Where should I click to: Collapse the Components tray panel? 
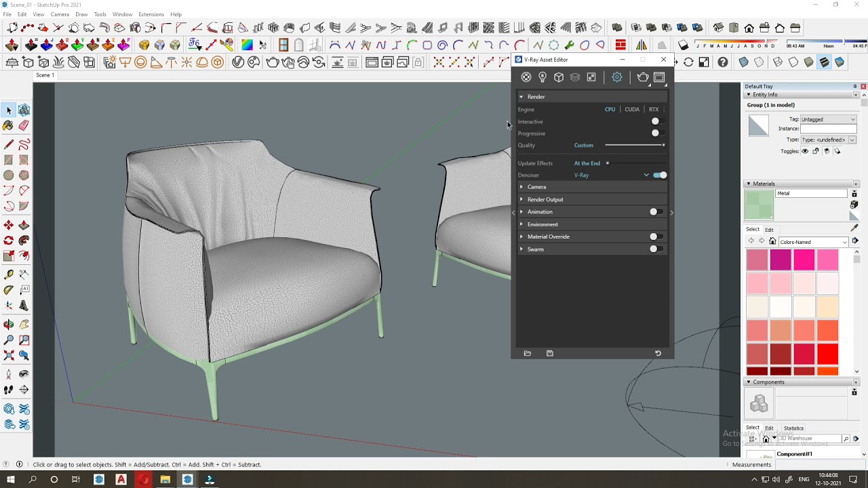[749, 382]
